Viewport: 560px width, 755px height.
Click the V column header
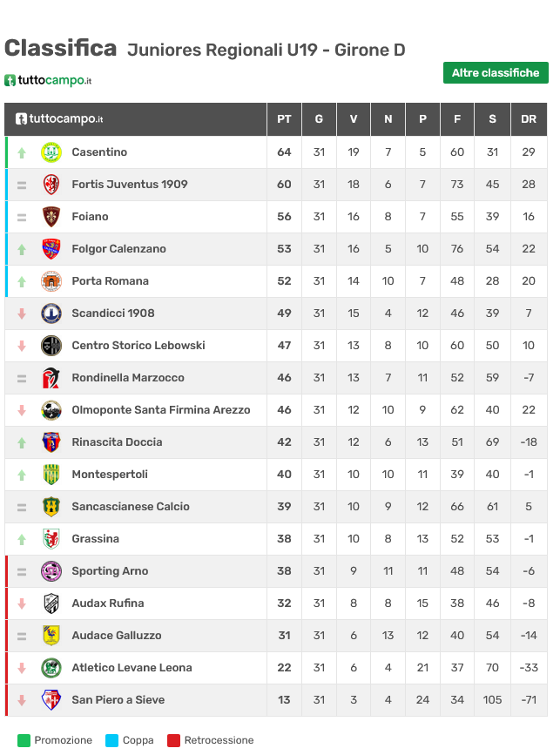click(x=354, y=119)
